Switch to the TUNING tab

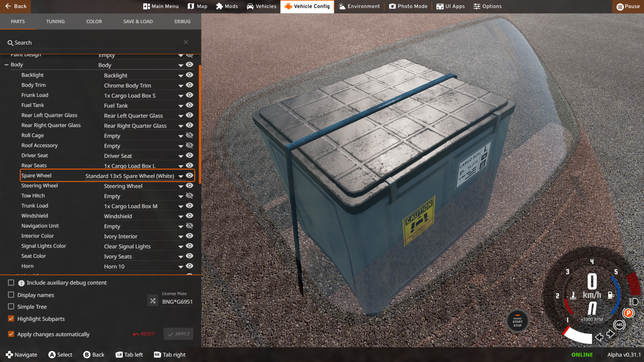pos(55,21)
